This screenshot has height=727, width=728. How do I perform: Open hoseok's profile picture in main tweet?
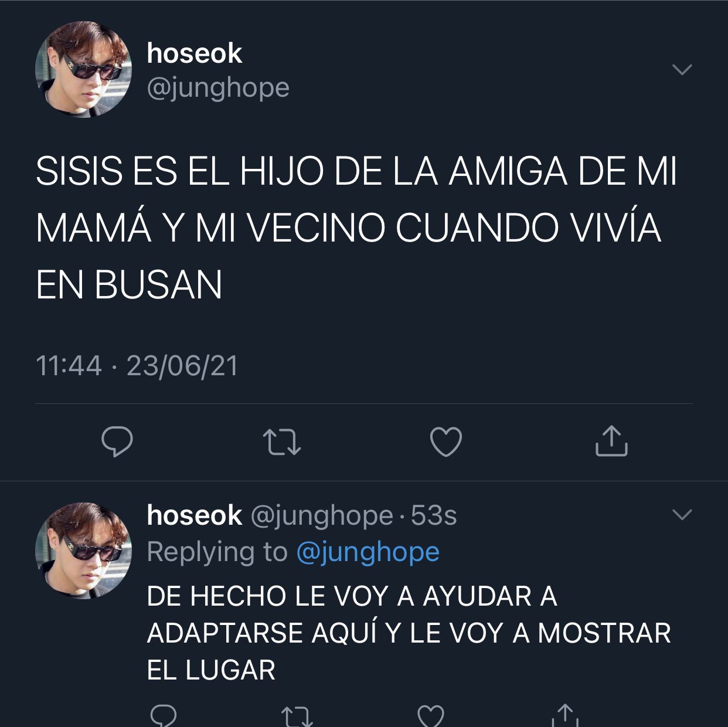tap(83, 69)
